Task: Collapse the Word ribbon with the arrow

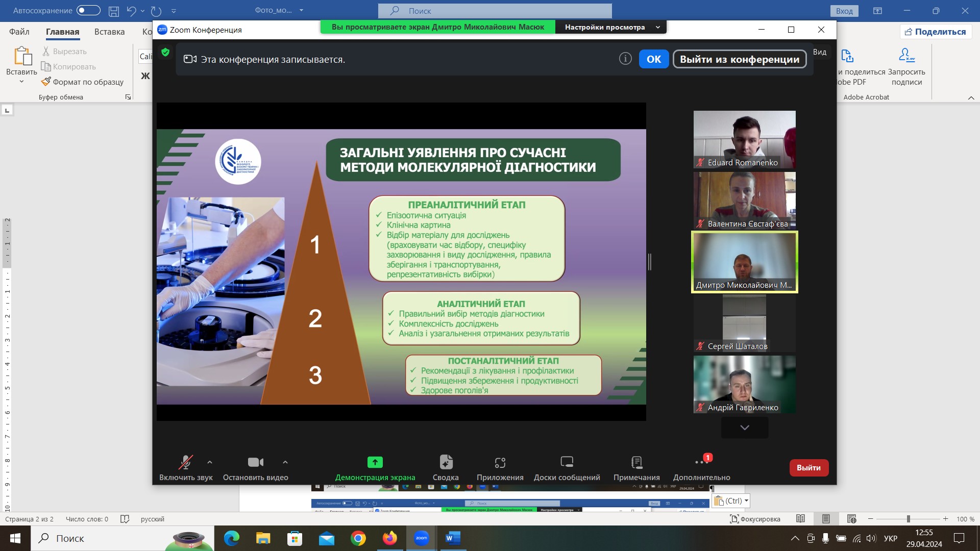Action: 971,97
